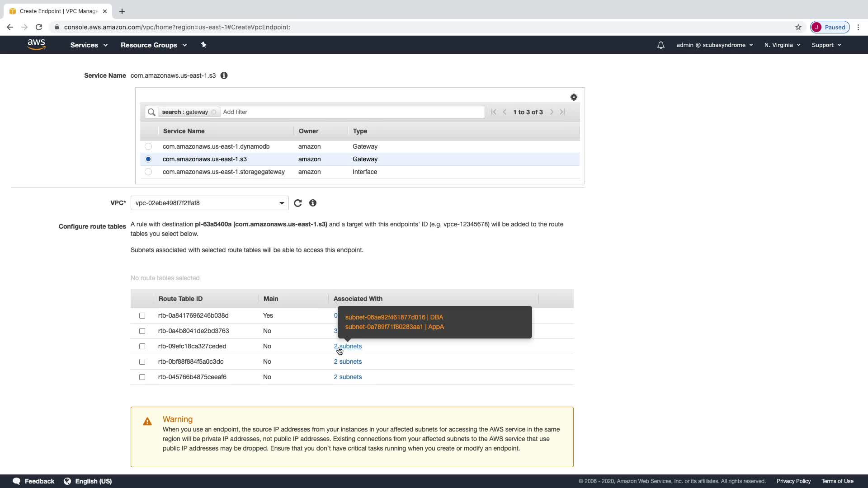Check route table rtb-0a8417696246b038d

[x=142, y=315]
